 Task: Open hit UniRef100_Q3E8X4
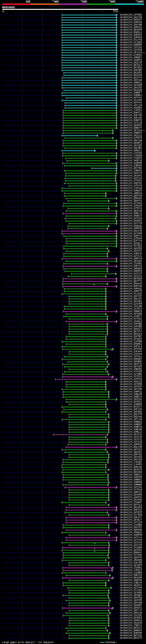131,37
